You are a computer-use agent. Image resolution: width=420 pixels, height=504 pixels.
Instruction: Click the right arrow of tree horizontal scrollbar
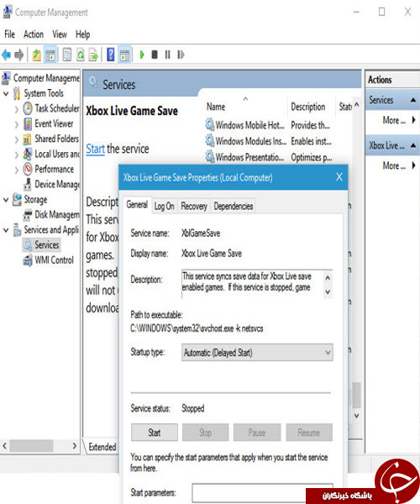pos(75,446)
